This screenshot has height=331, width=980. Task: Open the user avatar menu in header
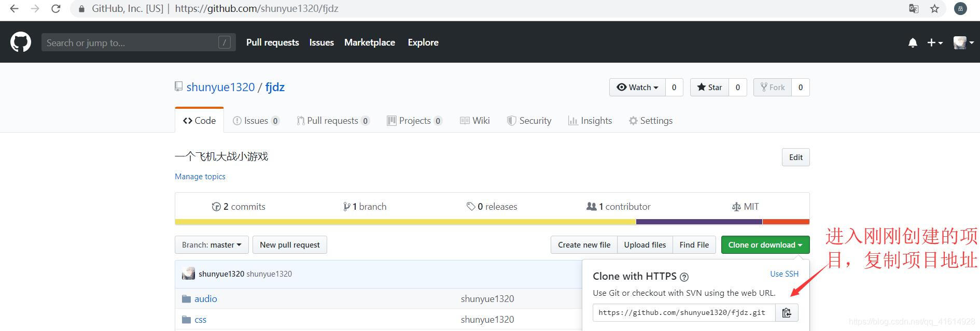963,42
